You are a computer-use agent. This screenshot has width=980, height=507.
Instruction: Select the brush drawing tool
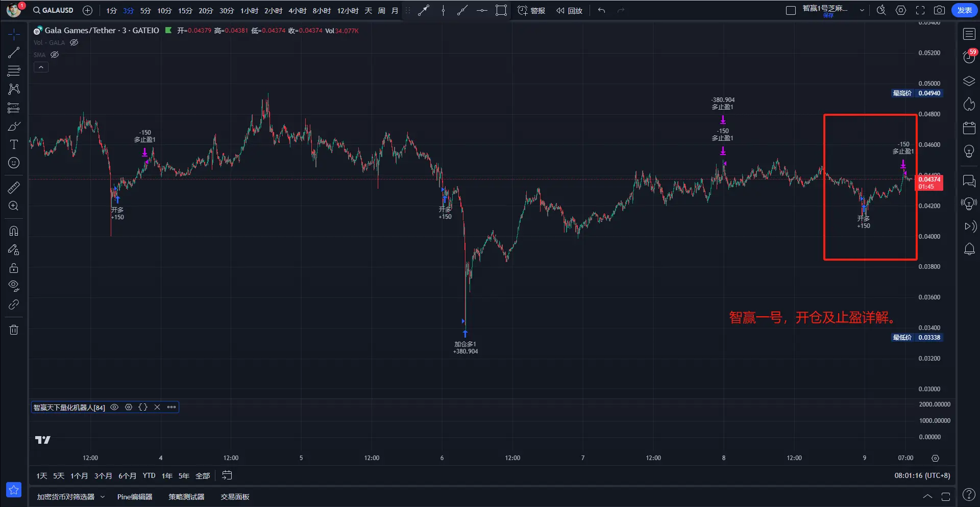(x=14, y=126)
